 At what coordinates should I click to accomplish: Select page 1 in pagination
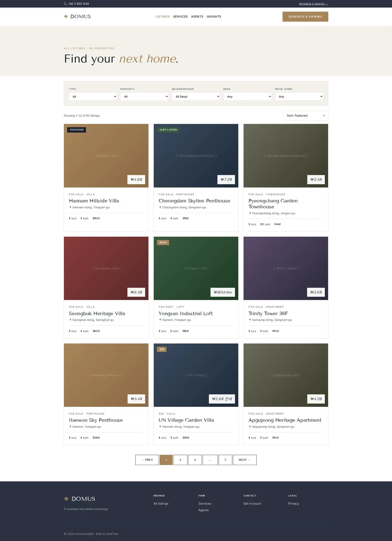click(x=166, y=460)
